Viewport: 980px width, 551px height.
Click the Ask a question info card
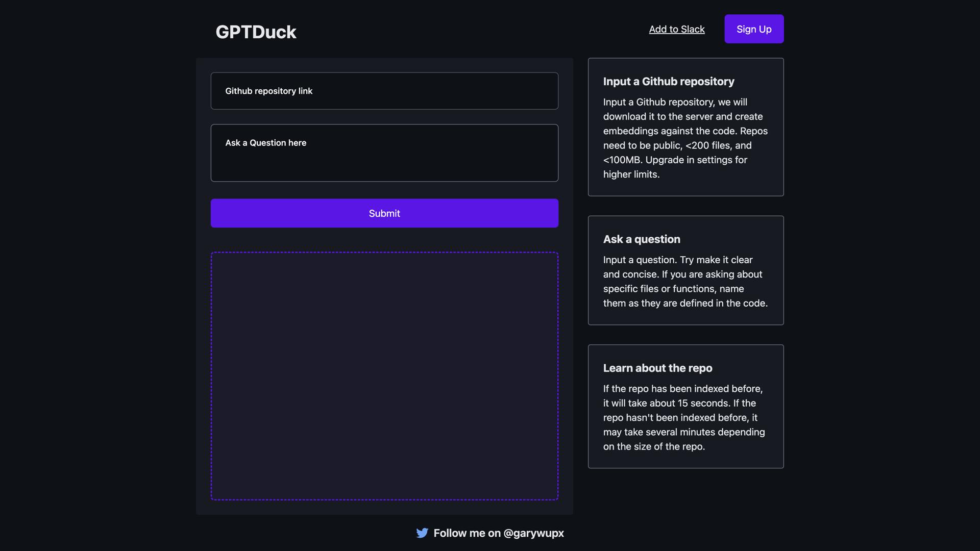tap(685, 270)
